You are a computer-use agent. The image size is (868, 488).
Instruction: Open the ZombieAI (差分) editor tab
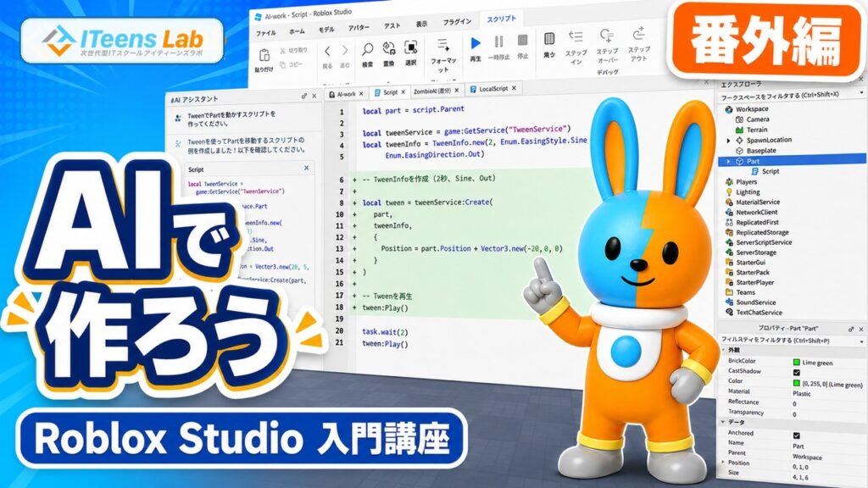(436, 91)
